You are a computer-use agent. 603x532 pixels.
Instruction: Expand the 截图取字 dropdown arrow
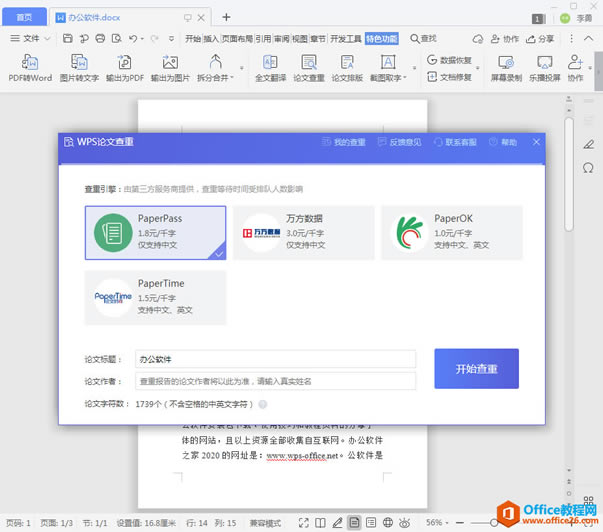(405, 78)
